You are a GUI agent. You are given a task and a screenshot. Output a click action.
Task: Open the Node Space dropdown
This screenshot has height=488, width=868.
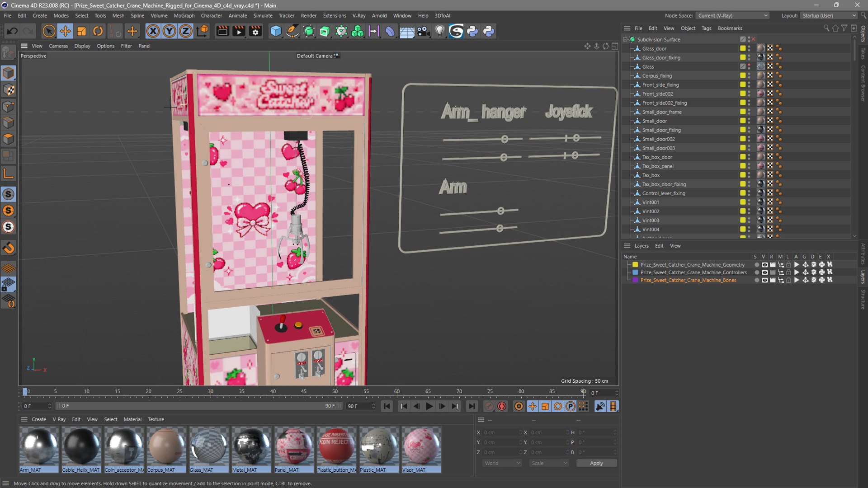pos(732,15)
